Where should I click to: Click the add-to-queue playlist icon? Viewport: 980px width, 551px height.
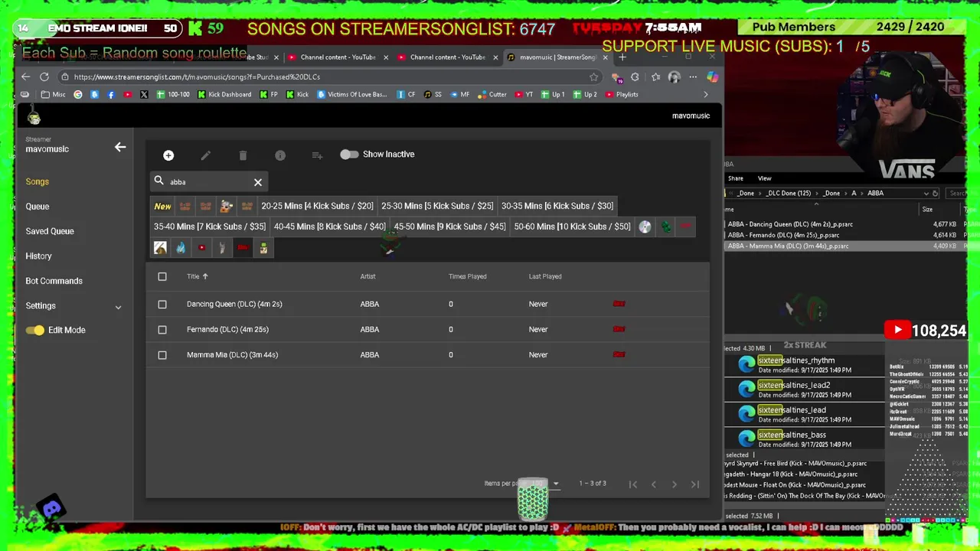pyautogui.click(x=317, y=155)
